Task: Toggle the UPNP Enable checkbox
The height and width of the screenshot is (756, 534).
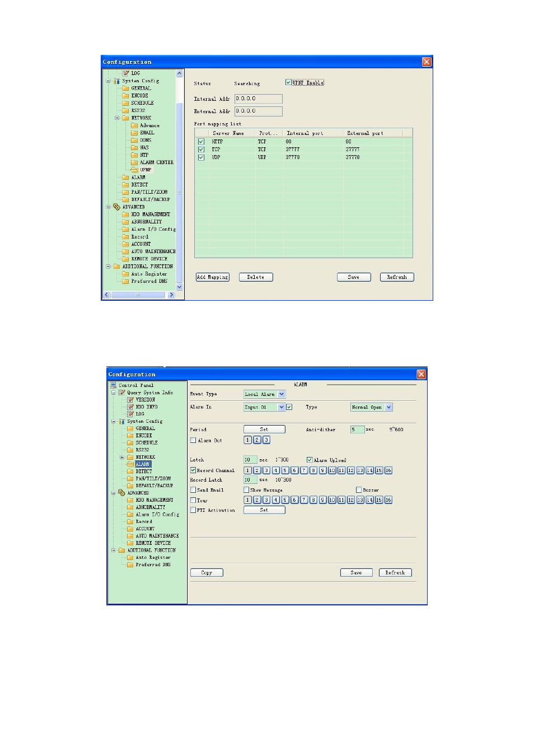Action: tap(288, 82)
